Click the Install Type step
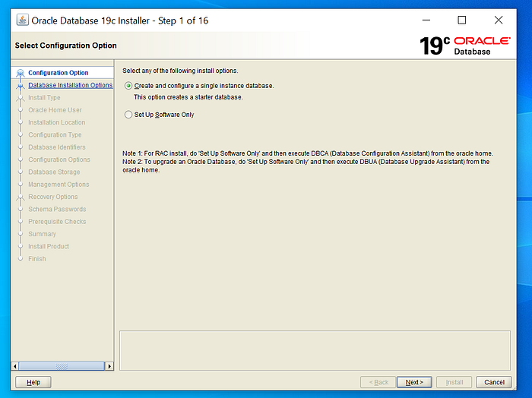Image resolution: width=532 pixels, height=398 pixels. click(44, 98)
